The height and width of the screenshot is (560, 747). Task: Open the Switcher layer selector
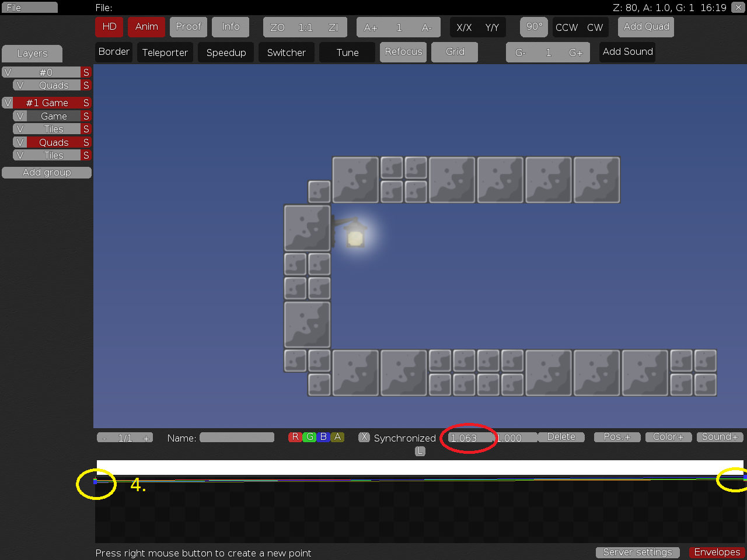(286, 52)
